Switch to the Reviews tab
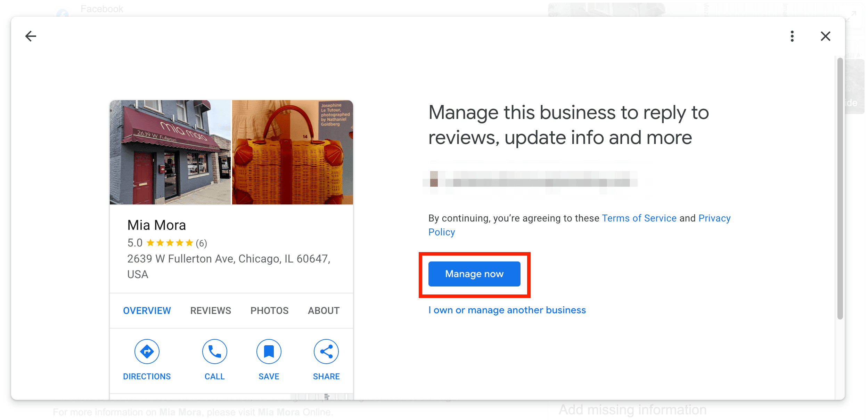Viewport: 868px width, 420px height. [211, 310]
